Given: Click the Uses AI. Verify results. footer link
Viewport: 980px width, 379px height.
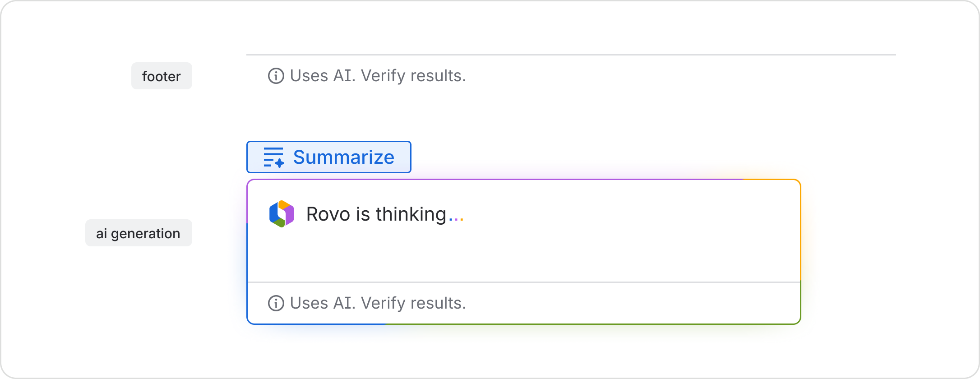Looking at the screenshot, I should pos(378,303).
